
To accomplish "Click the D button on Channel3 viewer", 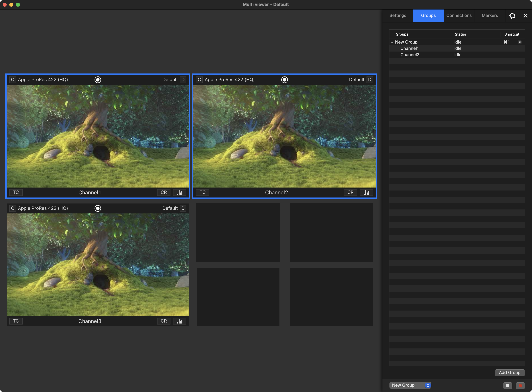I will click(x=183, y=208).
